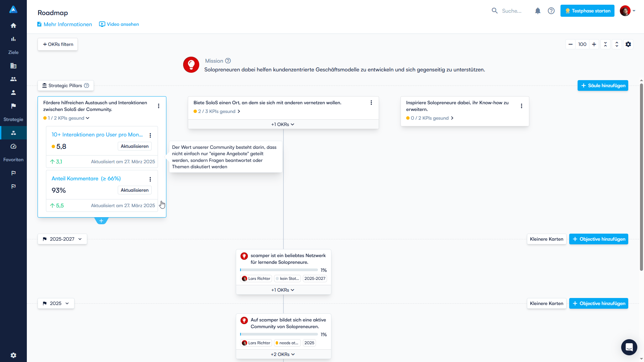Image resolution: width=644 pixels, height=362 pixels.
Task: Open the bar chart dashboard icon
Action: pos(13,39)
